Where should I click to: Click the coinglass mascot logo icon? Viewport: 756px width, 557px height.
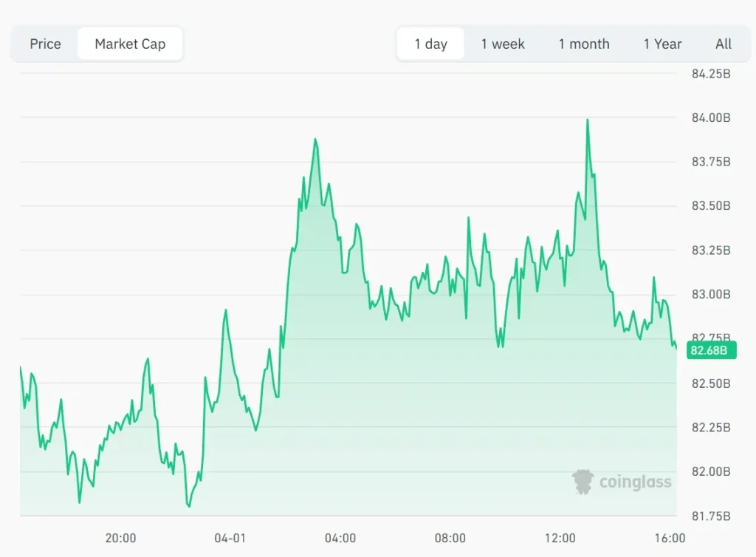point(583,482)
